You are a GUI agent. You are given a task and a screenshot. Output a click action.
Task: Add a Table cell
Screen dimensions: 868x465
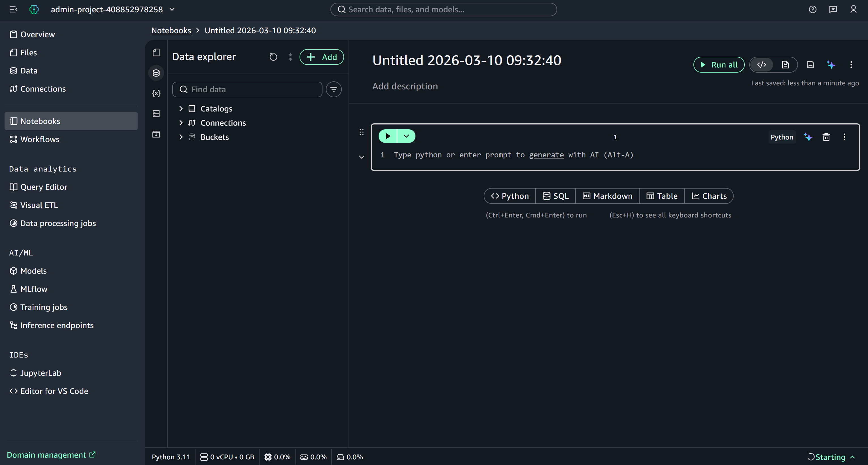662,196
